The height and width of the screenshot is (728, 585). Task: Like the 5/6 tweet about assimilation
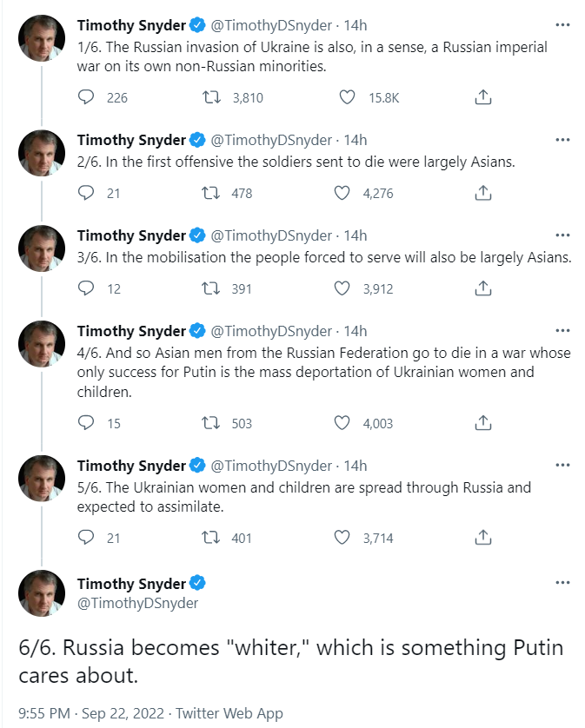click(342, 538)
